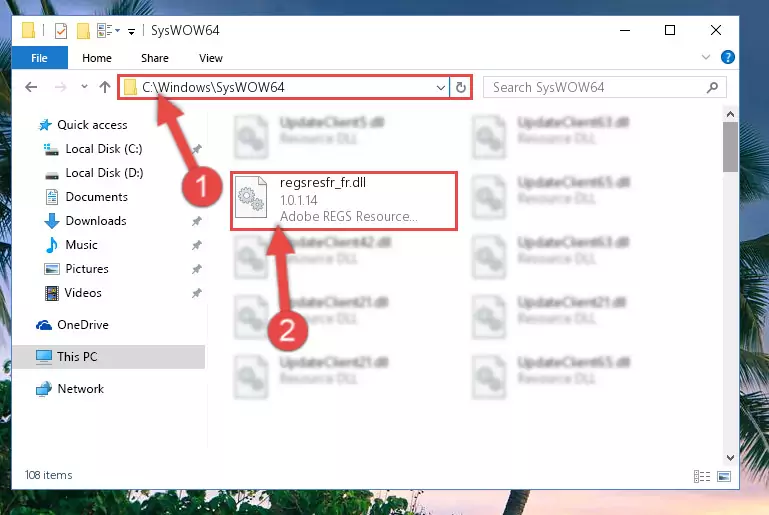Expand the ribbon with the chevron
This screenshot has height=515, width=769.
(x=706, y=57)
